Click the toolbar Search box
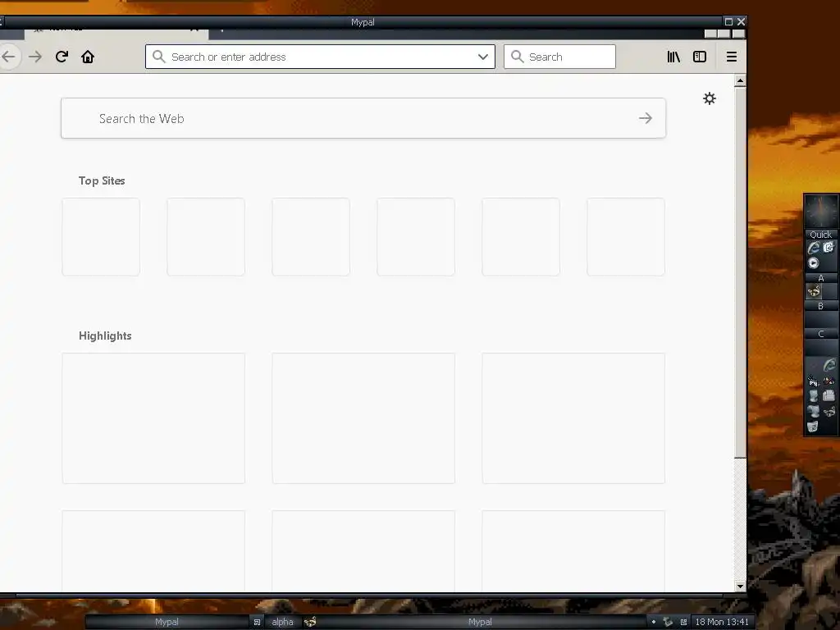Image resolution: width=840 pixels, height=630 pixels. click(559, 57)
